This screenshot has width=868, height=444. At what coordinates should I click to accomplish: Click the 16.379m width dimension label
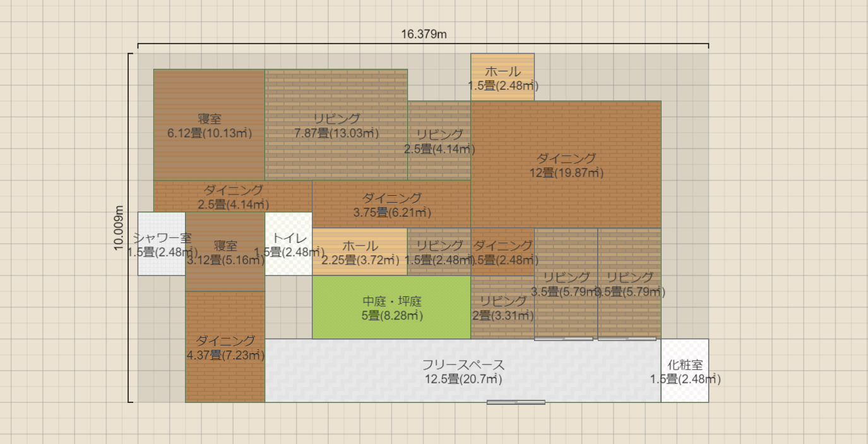click(424, 34)
